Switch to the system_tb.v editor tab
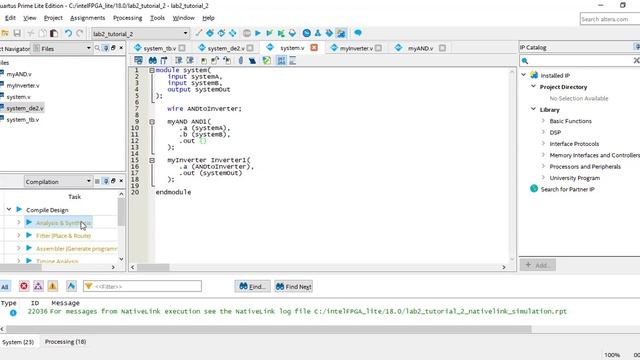Viewport: 640px width, 360px height. click(x=160, y=48)
